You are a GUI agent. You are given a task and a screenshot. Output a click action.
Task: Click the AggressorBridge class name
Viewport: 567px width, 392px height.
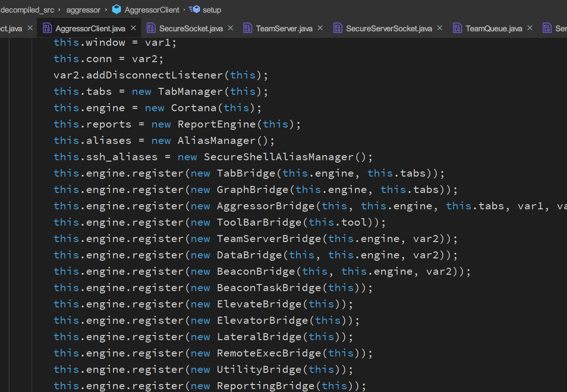[x=266, y=206]
